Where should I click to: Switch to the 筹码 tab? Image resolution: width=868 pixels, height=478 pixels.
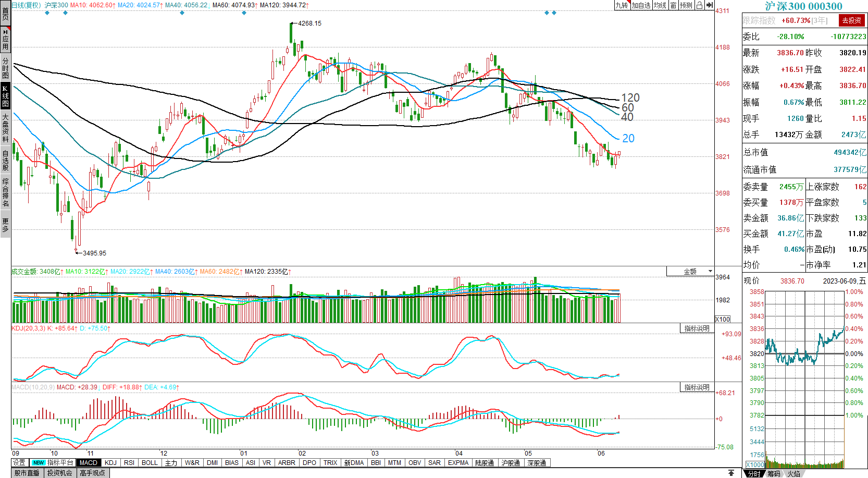(x=774, y=473)
